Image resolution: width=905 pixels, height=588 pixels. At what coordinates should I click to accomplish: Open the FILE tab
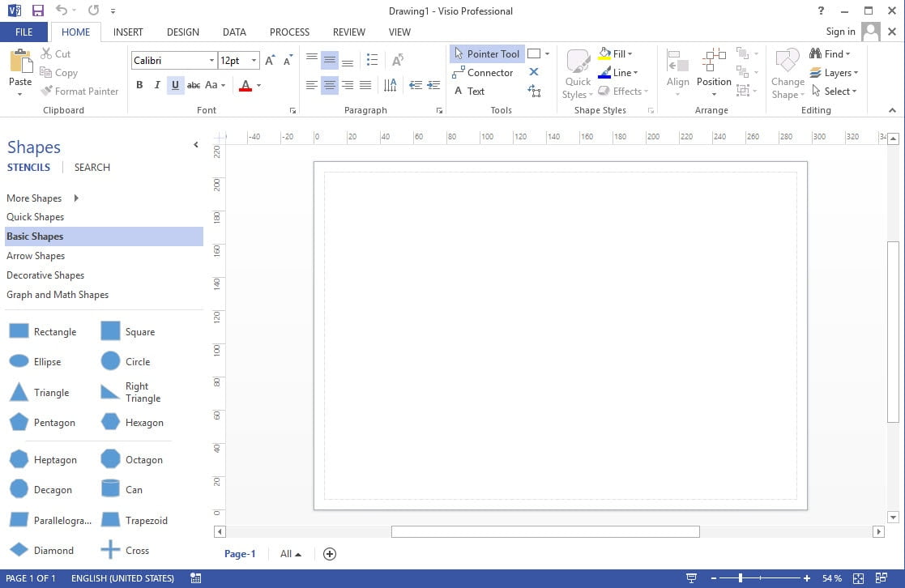(23, 32)
